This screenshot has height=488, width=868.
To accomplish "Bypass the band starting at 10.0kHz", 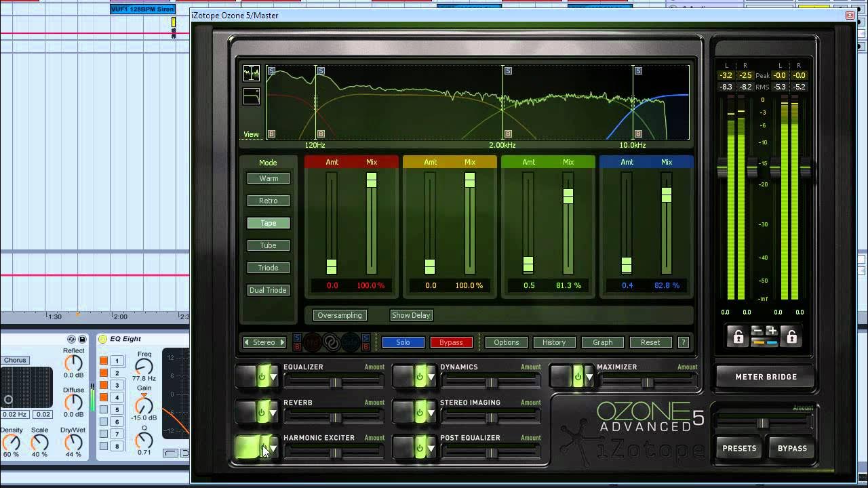I will click(x=639, y=134).
